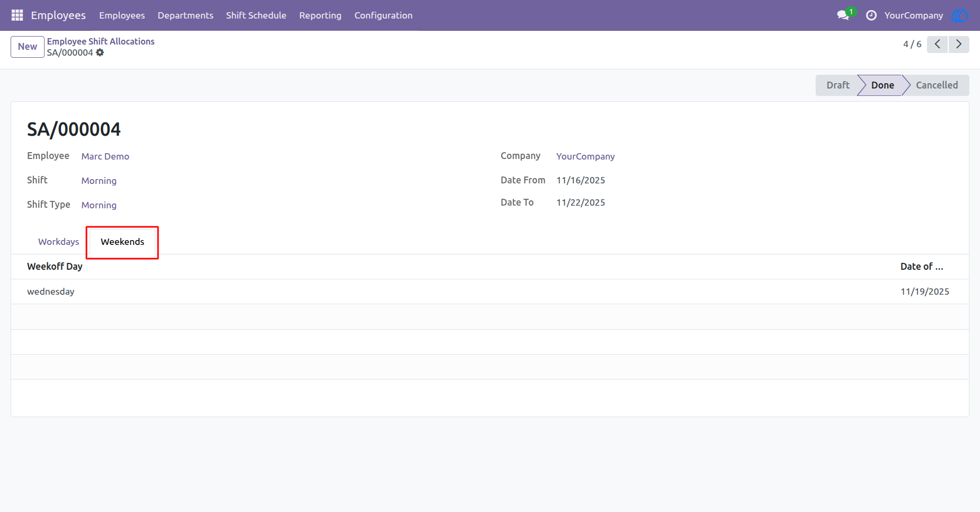Switch to the Workdays tab
This screenshot has height=512, width=980.
[58, 242]
